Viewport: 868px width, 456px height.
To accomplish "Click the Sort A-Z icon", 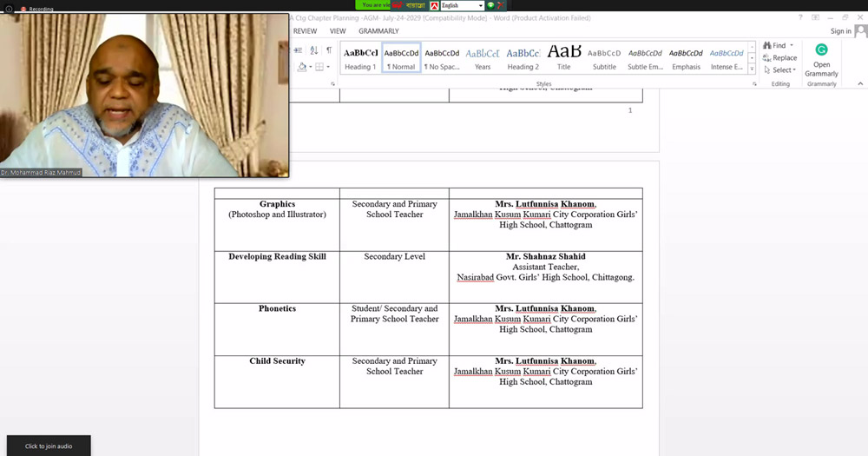I will [314, 50].
